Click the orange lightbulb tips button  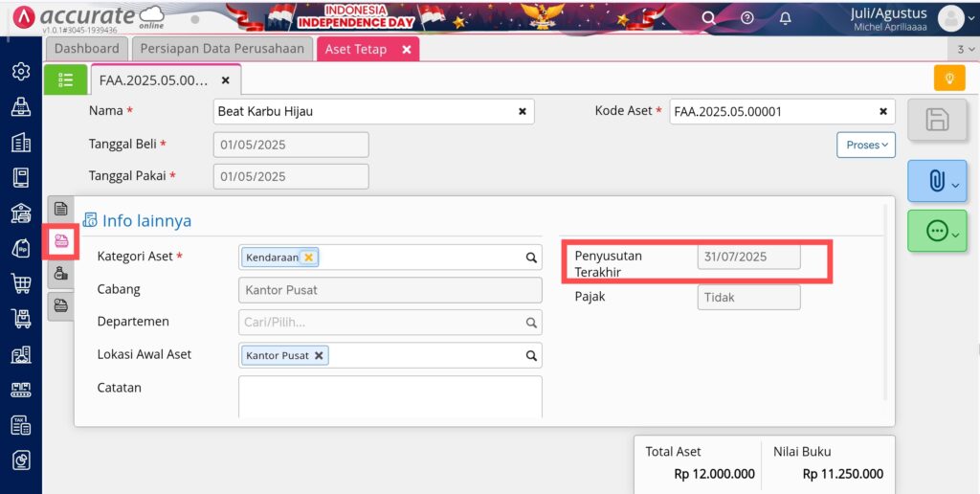point(949,79)
